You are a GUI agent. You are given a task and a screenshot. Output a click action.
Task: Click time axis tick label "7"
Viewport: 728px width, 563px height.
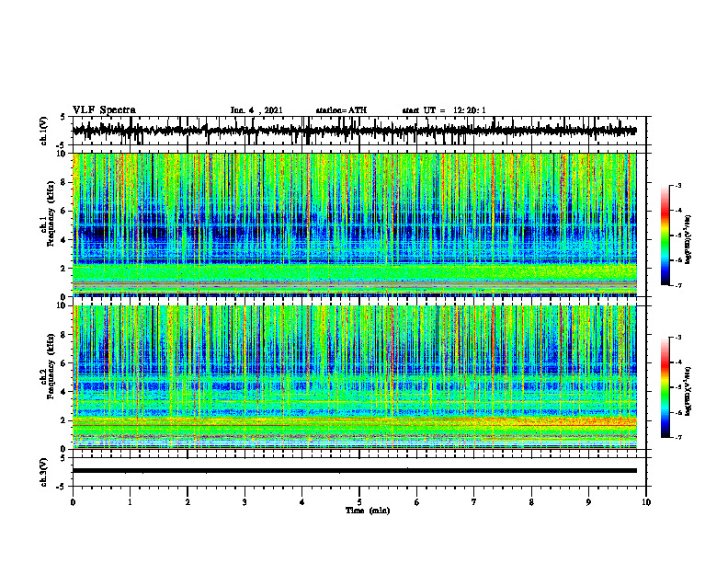pos(474,502)
